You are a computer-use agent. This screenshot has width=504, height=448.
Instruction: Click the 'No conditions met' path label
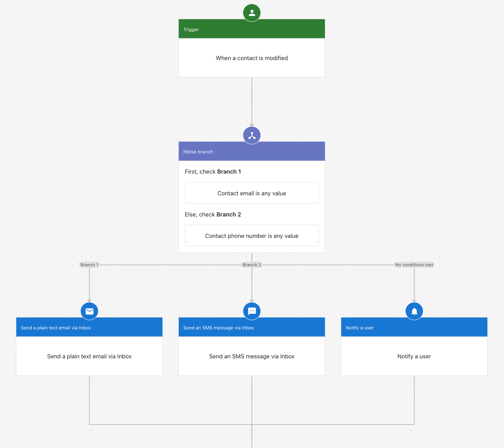click(x=414, y=265)
